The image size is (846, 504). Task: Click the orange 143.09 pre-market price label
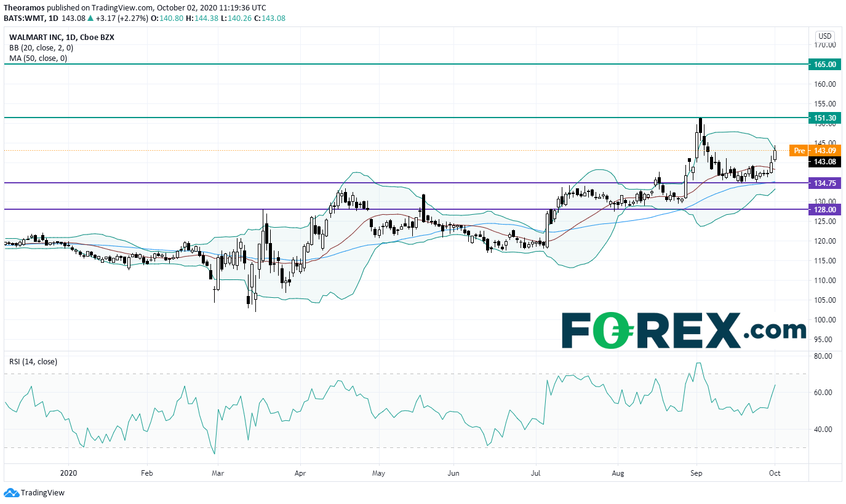coord(824,150)
